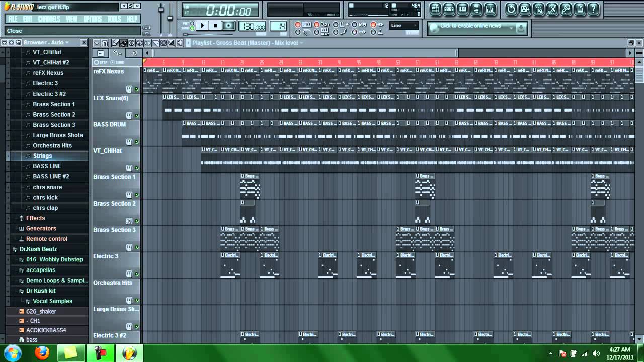Image resolution: width=644 pixels, height=362 pixels.
Task: Mute the Brass Section 2 track
Action: (x=136, y=221)
